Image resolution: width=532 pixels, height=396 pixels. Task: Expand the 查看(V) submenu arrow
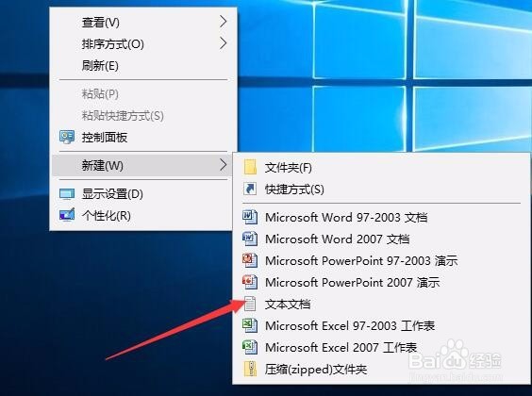[x=223, y=22]
